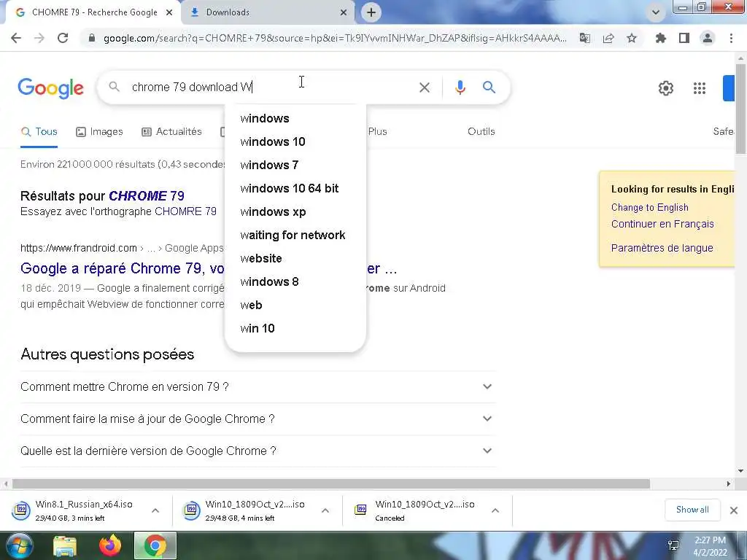Choose the 'windows 8' suggestion
Image resolution: width=747 pixels, height=560 pixels.
295,282
